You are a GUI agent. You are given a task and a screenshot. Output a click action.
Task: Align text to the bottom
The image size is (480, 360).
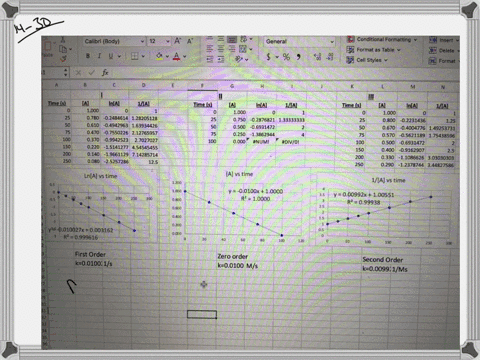click(x=232, y=40)
